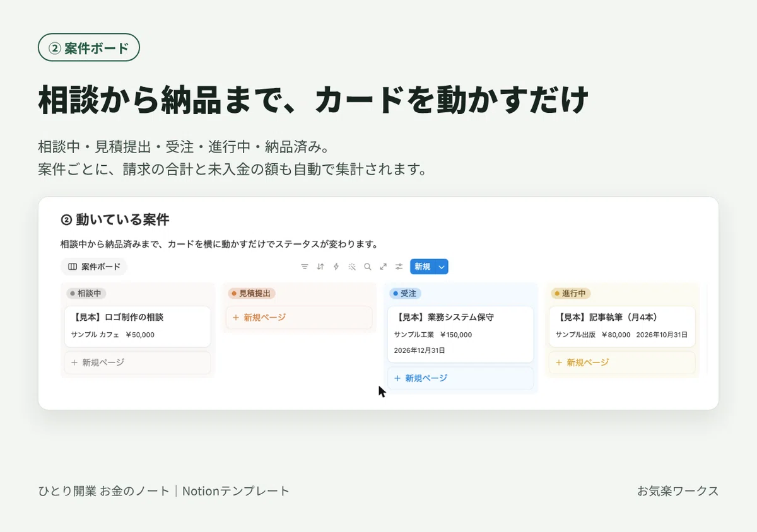Click the 相談中 column header tag
Image resolution: width=757 pixels, height=532 pixels.
pyautogui.click(x=86, y=294)
